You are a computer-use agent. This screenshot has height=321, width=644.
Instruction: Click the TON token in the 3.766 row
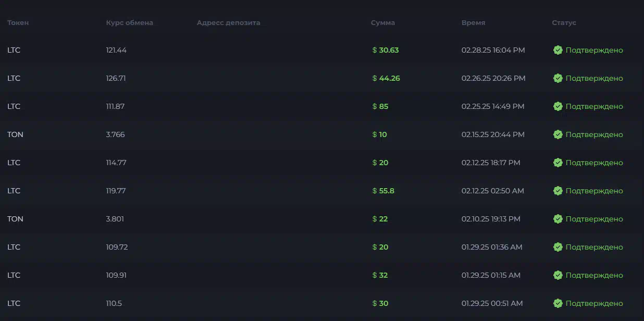15,134
